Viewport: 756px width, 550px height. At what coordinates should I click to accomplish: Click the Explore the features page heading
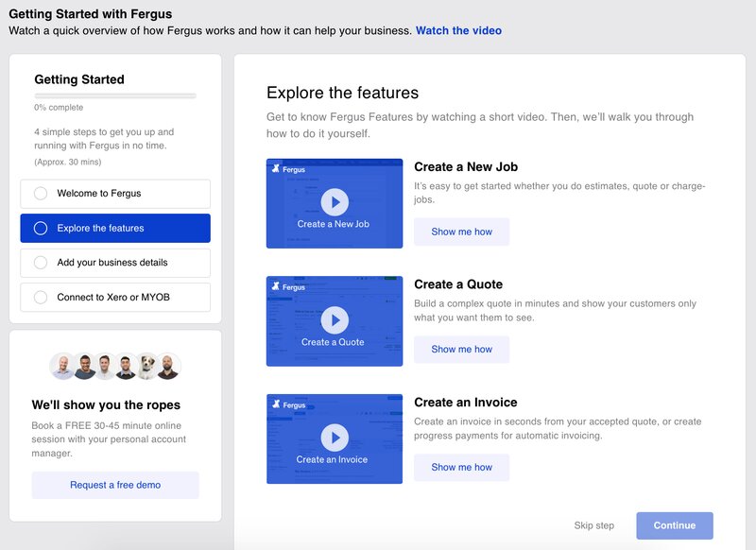342,93
